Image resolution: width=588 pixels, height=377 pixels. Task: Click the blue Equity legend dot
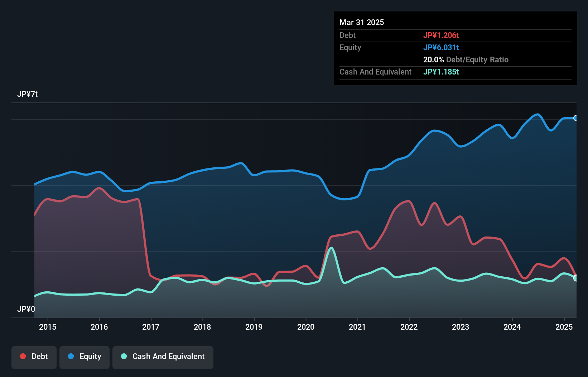click(x=71, y=356)
